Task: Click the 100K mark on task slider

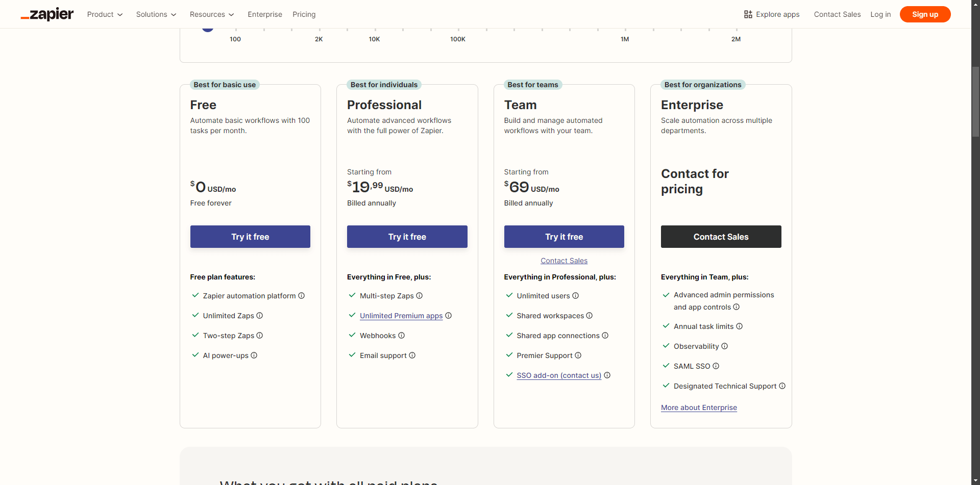Action: tap(458, 39)
